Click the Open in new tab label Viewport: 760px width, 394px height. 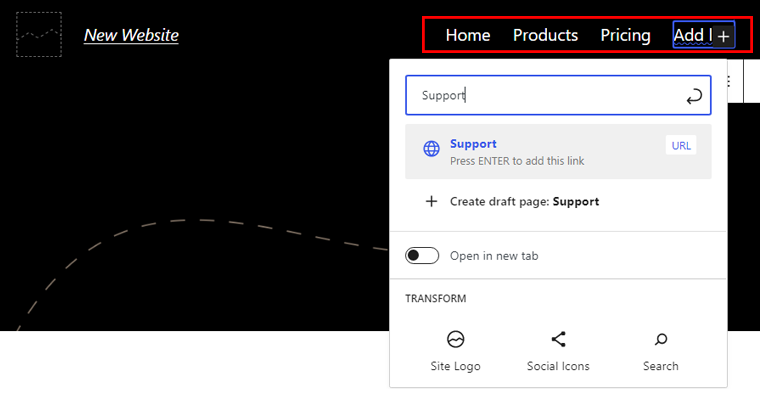(x=494, y=256)
